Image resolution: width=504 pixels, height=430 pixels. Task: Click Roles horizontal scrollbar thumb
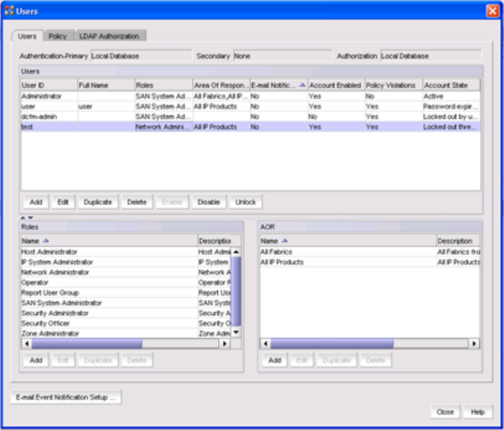[x=87, y=344]
